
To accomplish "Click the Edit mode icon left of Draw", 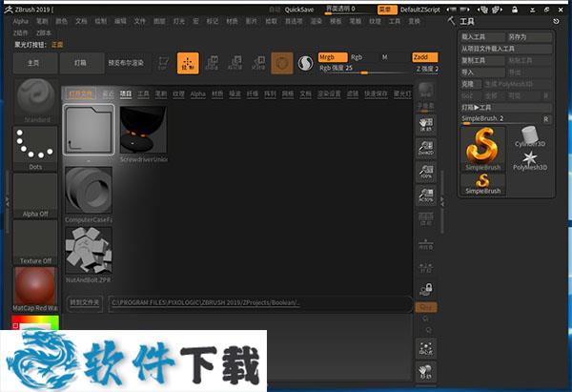I will (x=163, y=63).
